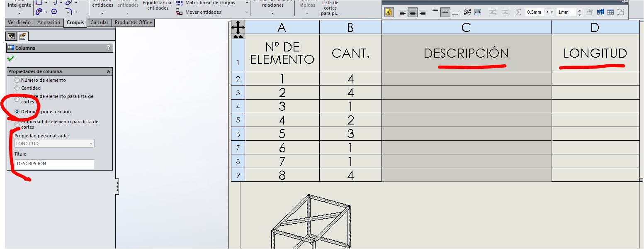Click the 0.5mm border thickness field
Screen dimensions: 644x249
click(x=535, y=12)
